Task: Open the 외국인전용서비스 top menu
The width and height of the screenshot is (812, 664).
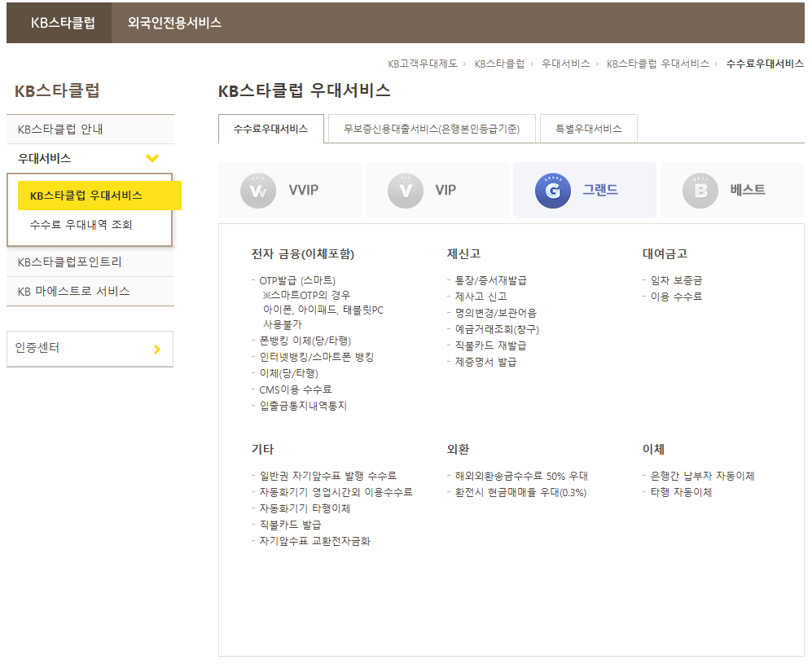Action: coord(174,23)
